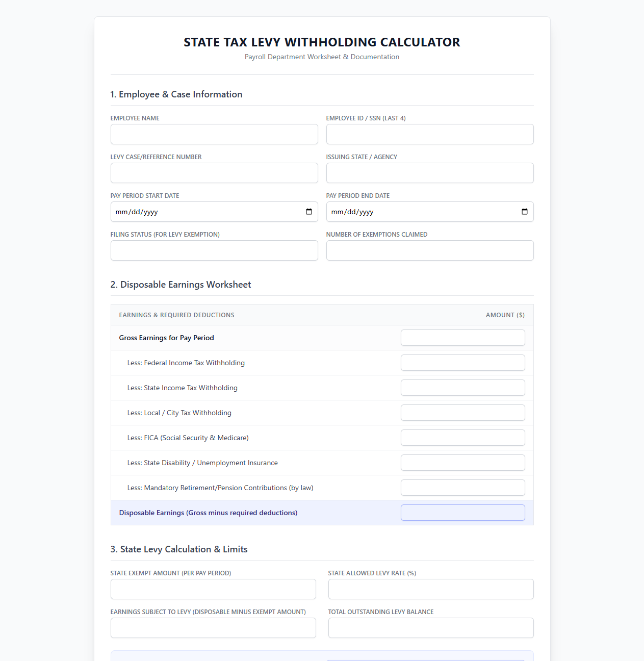
Task: Click the 'State Tax Levy Withholding Calculator' title
Action: [x=322, y=42]
